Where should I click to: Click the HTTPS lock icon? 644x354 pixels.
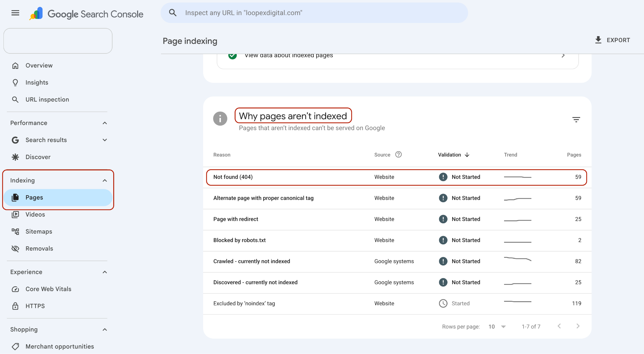tap(15, 306)
